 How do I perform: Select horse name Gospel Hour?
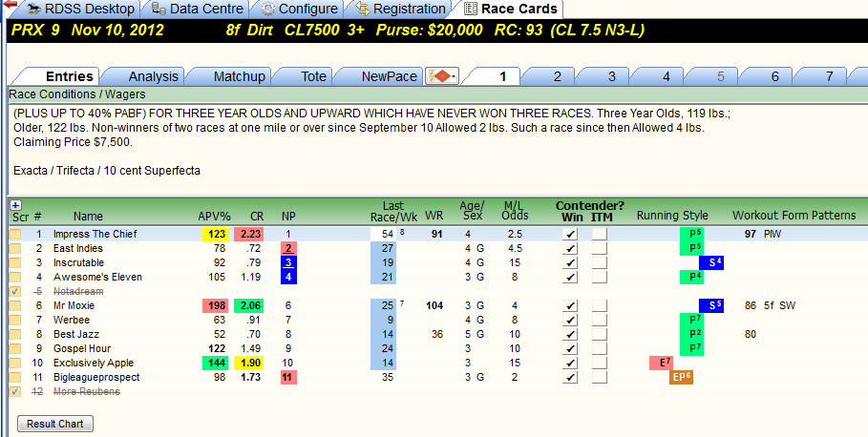[x=82, y=349]
